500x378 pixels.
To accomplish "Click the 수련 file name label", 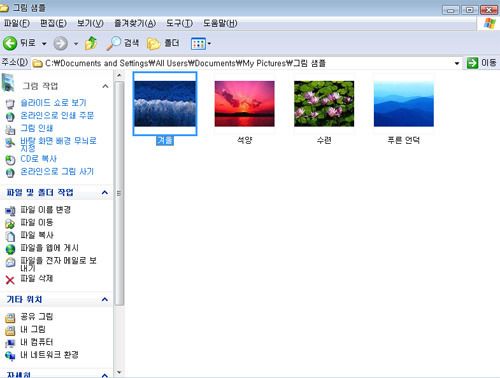I will 324,140.
